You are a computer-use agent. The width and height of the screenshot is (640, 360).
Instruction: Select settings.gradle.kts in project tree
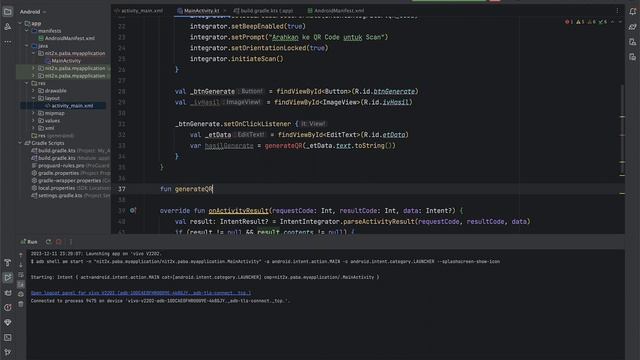[56, 196]
